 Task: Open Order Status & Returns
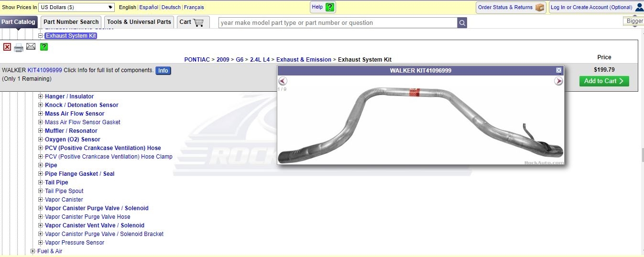(511, 7)
